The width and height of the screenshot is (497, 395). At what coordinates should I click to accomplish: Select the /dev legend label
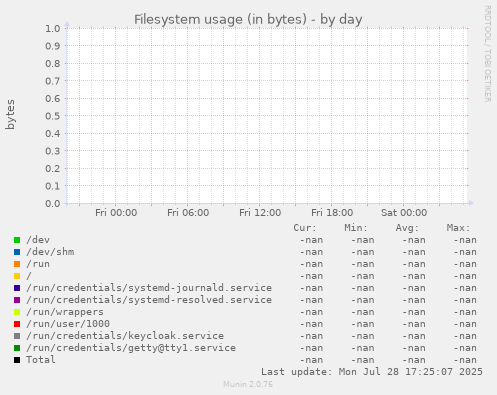(x=38, y=240)
